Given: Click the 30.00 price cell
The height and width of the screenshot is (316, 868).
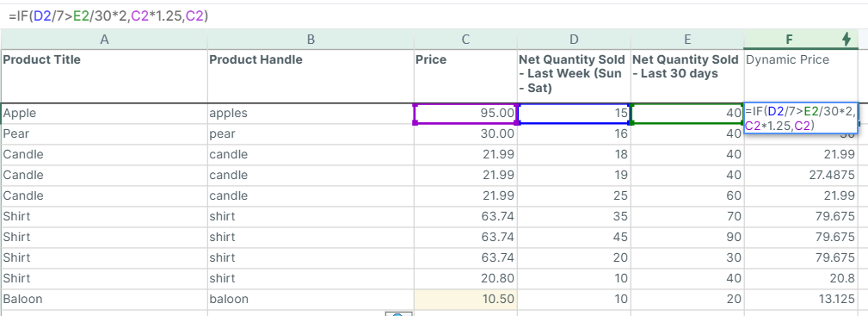Looking at the screenshot, I should coord(465,133).
